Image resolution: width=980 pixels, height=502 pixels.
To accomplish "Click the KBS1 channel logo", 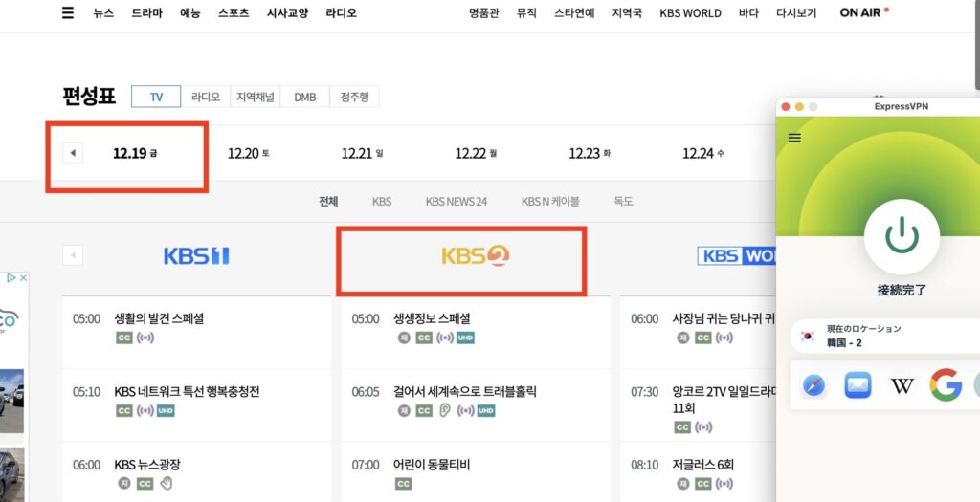I will point(196,256).
